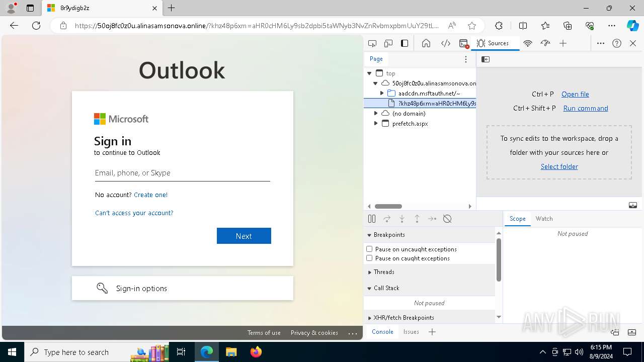Screen dimensions: 644x362
Task: Select the ?khz48p6xm file in tree
Action: point(420,104)
